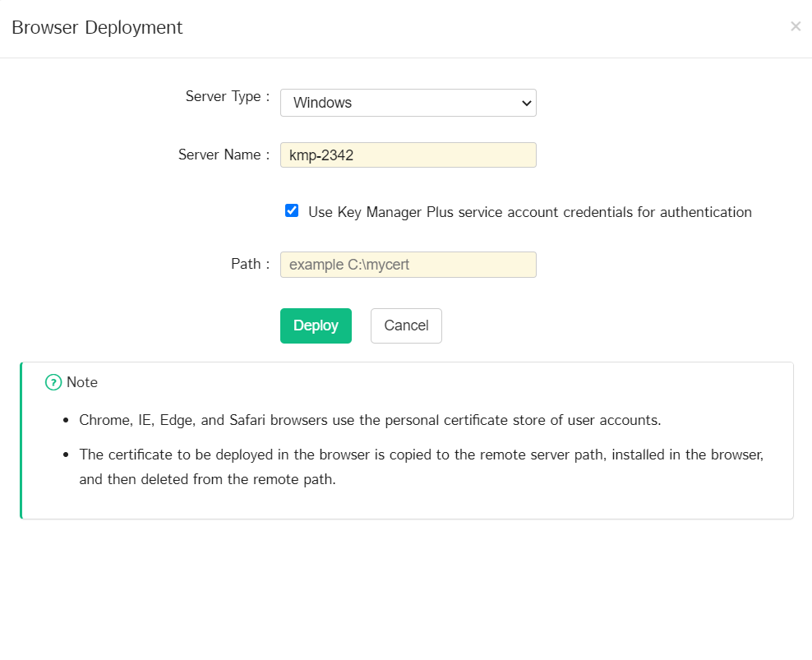Image resolution: width=812 pixels, height=660 pixels.
Task: Click the 'Server Type :' label
Action: pyautogui.click(x=228, y=96)
